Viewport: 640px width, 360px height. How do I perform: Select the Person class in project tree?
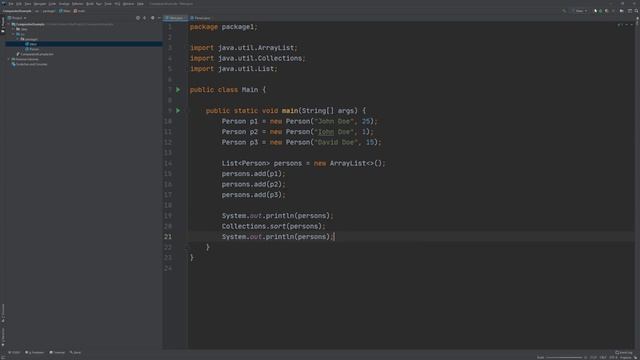[33, 49]
